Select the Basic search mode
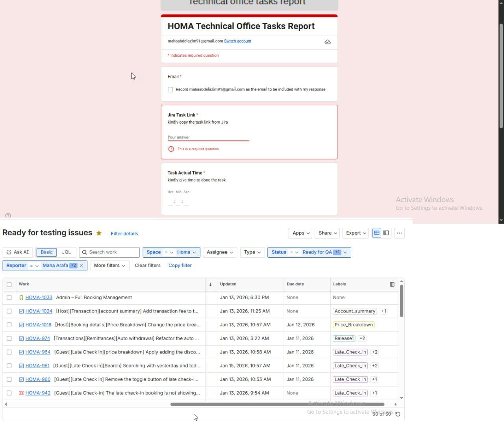504x427 pixels. 46,252
